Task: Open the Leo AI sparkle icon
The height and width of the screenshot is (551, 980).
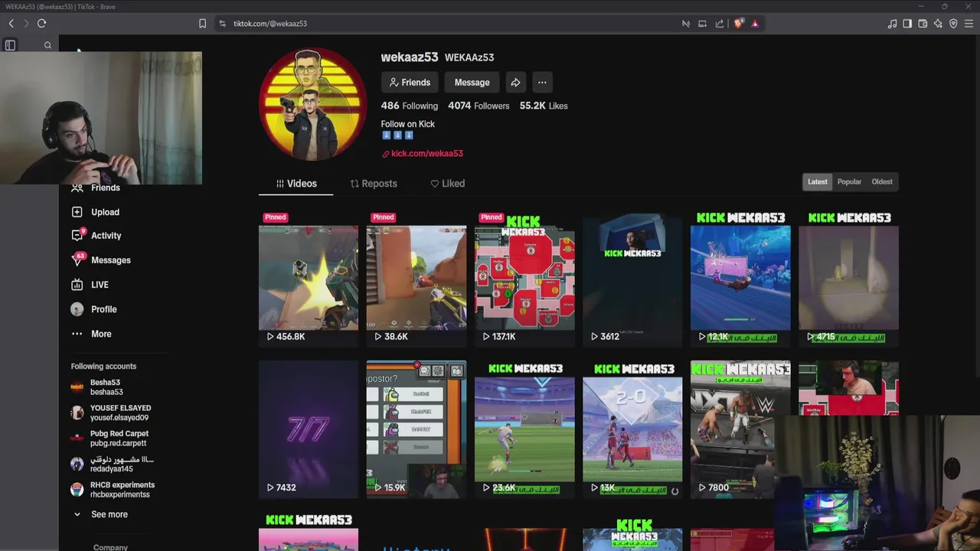Action: [x=938, y=24]
